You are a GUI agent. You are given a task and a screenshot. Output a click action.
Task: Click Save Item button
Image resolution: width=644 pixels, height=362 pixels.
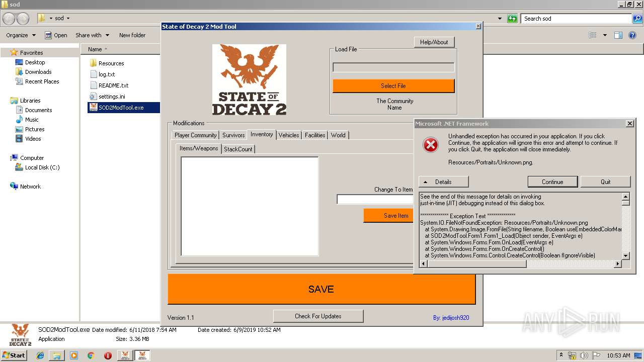pos(388,216)
